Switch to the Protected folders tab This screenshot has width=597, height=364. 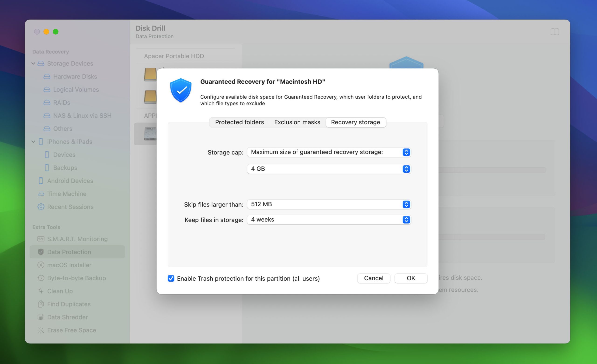[x=240, y=122]
